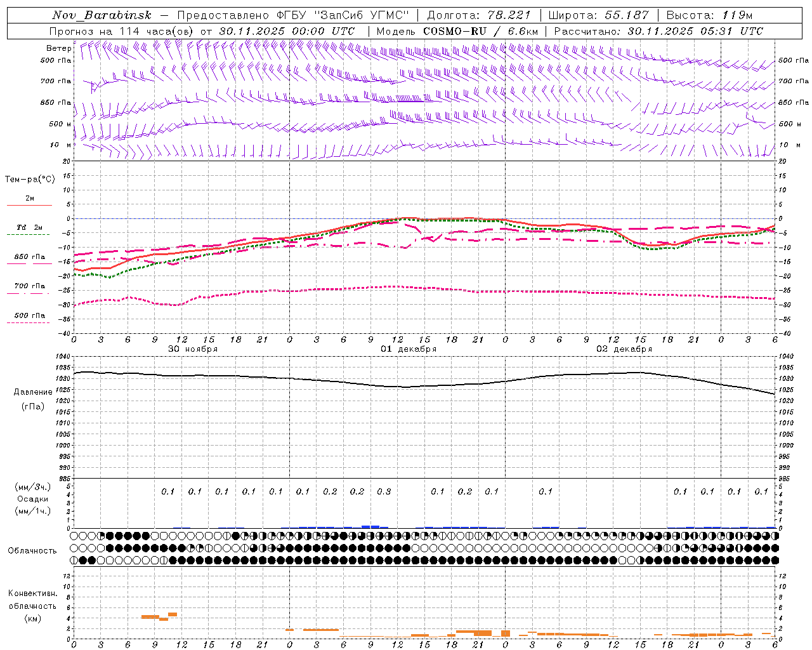Image resolution: width=812 pixels, height=650 pixels.
Task: Click the '02 декабря' date label
Action: [624, 349]
